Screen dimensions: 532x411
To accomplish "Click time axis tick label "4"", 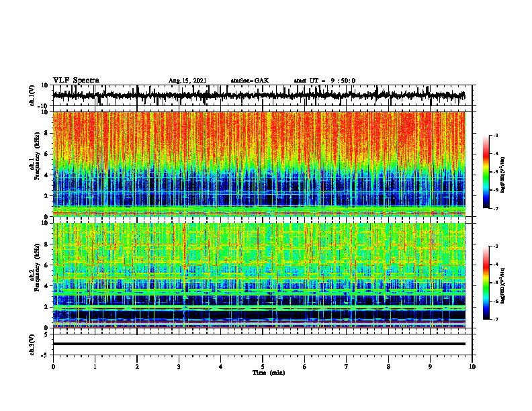I will click(x=220, y=367).
